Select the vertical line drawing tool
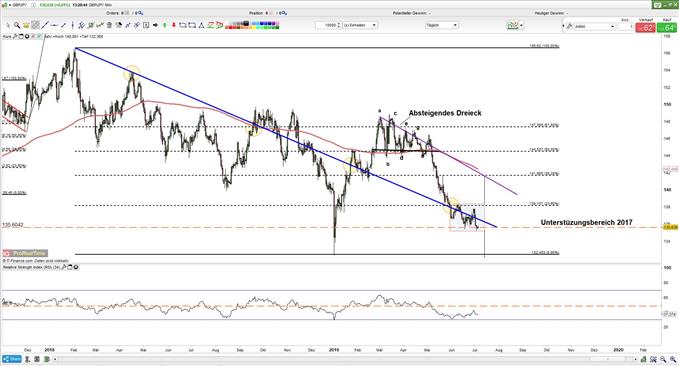This screenshot has width=679, height=366. coord(72,25)
